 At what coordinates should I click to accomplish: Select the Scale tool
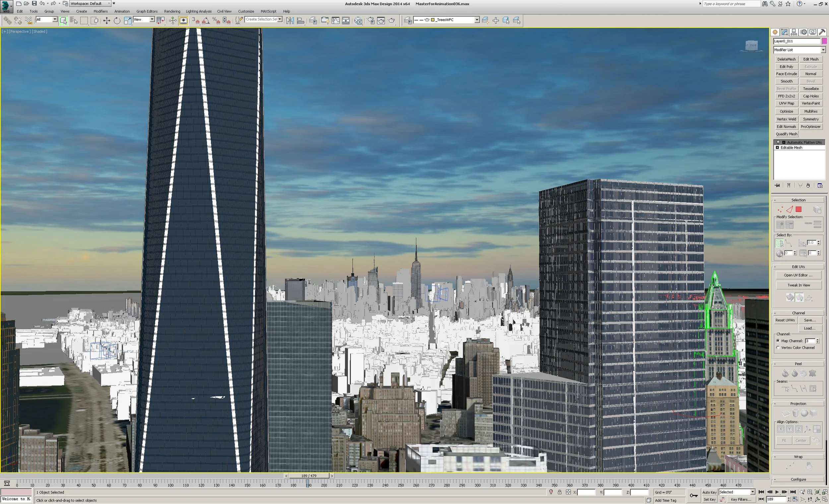pos(128,21)
